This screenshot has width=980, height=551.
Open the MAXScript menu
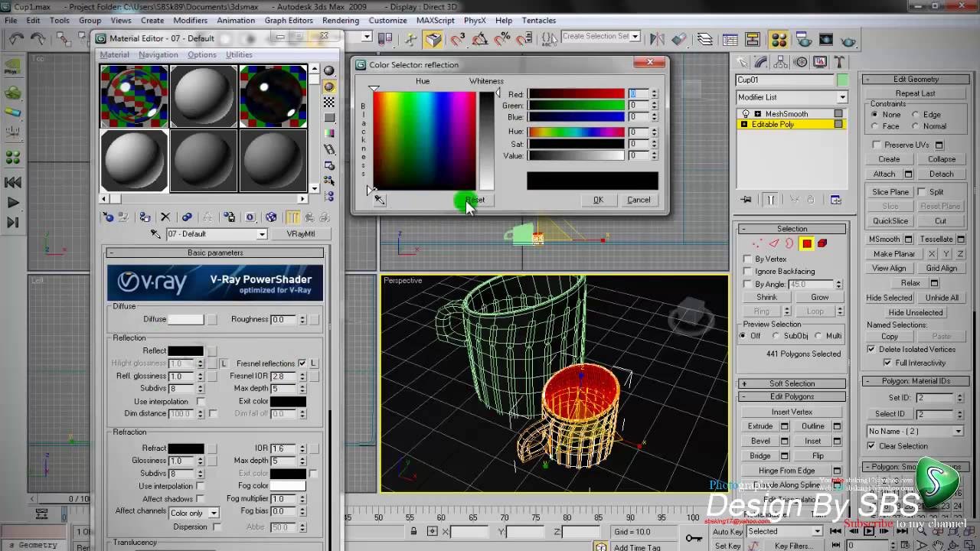click(436, 21)
